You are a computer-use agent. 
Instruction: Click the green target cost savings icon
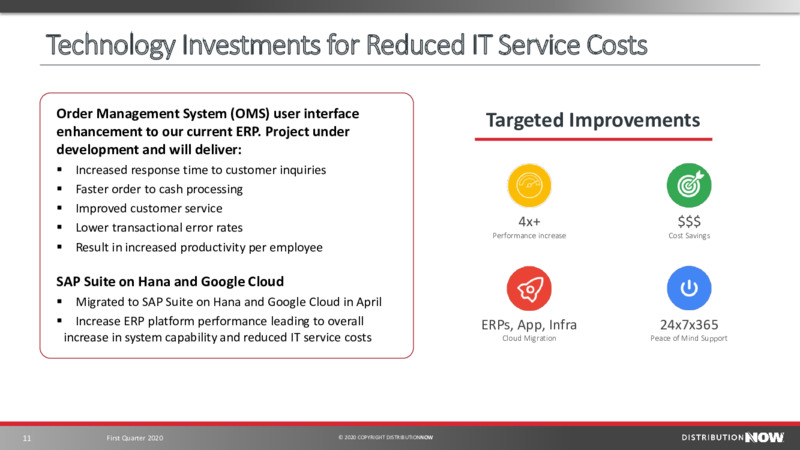pos(689,185)
